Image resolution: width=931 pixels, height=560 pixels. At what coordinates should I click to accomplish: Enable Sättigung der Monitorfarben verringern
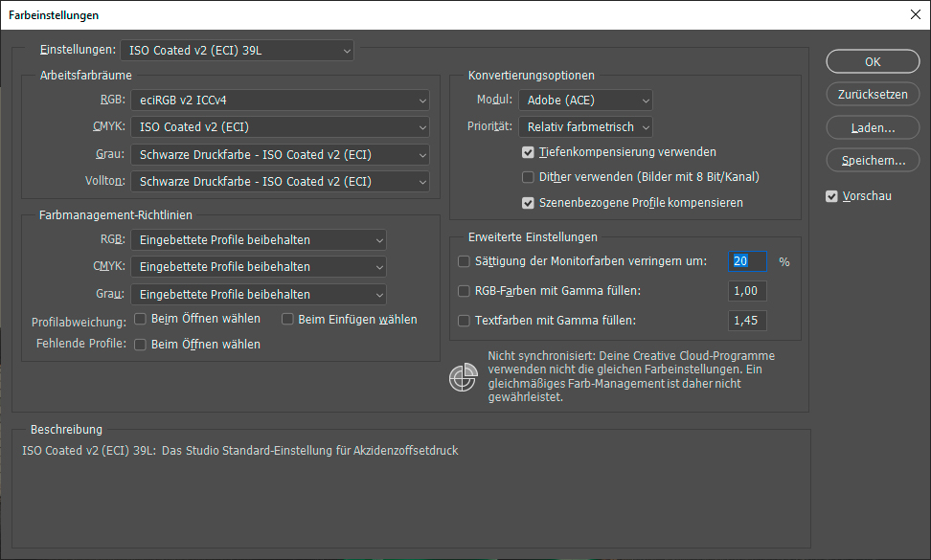coord(464,260)
